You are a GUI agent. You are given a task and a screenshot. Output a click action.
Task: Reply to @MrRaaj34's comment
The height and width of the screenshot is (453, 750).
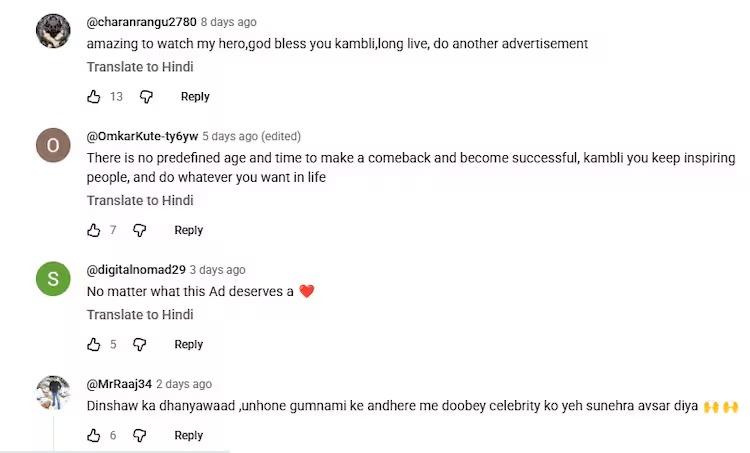(x=189, y=436)
